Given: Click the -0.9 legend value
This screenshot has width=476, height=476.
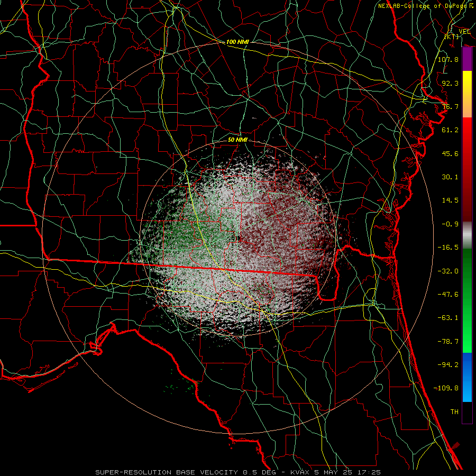Looking at the screenshot, I should click(450, 224).
